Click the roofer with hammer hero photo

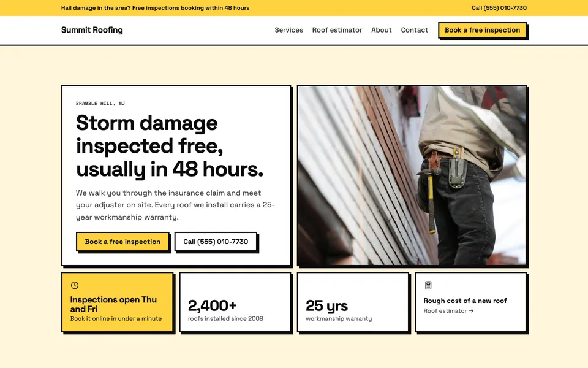coord(412,176)
